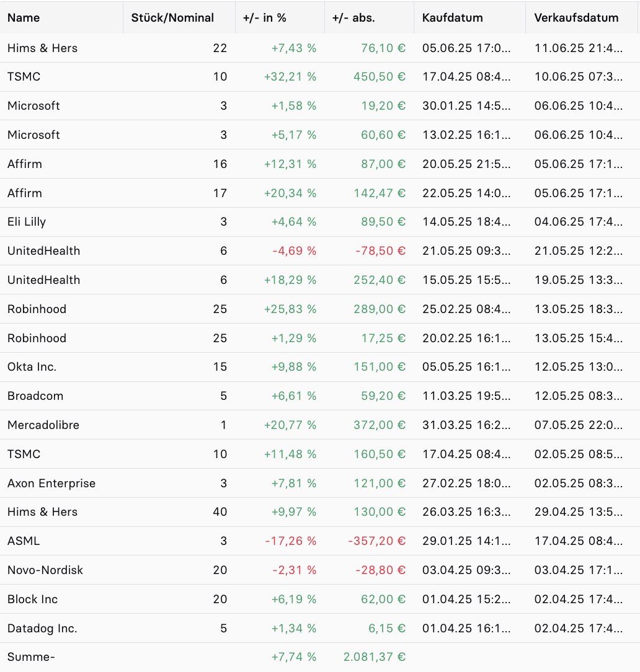The width and height of the screenshot is (640, 672).
Task: Sort by the Name column header
Action: [61, 17]
